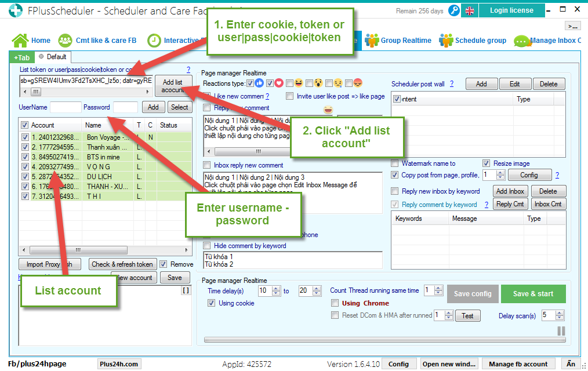
Task: Click Open new window button
Action: [449, 364]
